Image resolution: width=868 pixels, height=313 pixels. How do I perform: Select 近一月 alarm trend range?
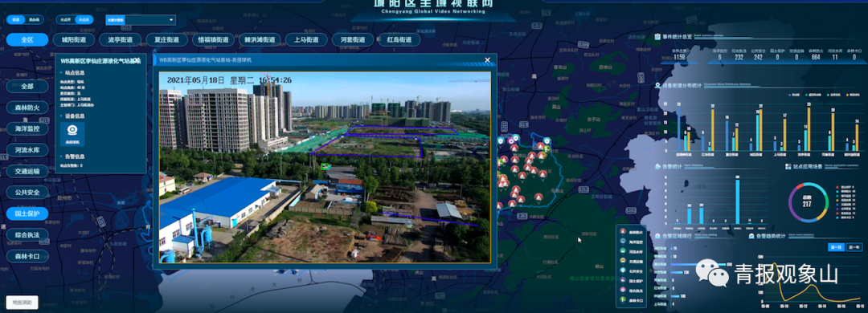click(836, 247)
